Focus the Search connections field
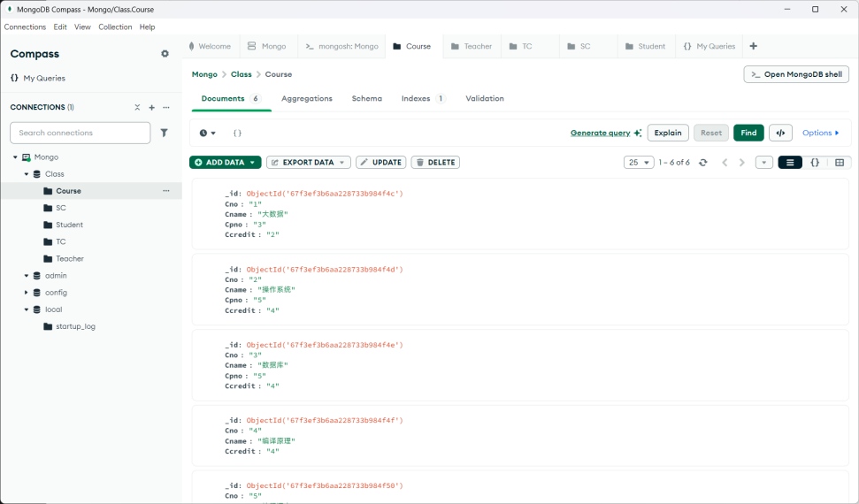The height and width of the screenshot is (504, 859). pyautogui.click(x=80, y=134)
